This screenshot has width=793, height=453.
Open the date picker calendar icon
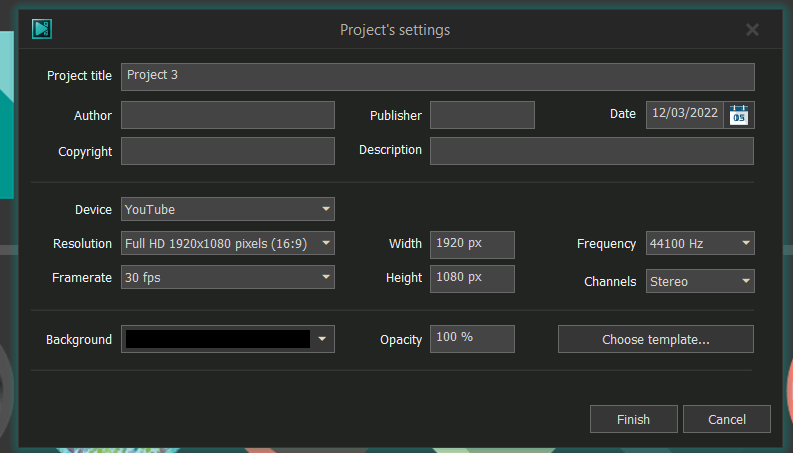pos(739,115)
